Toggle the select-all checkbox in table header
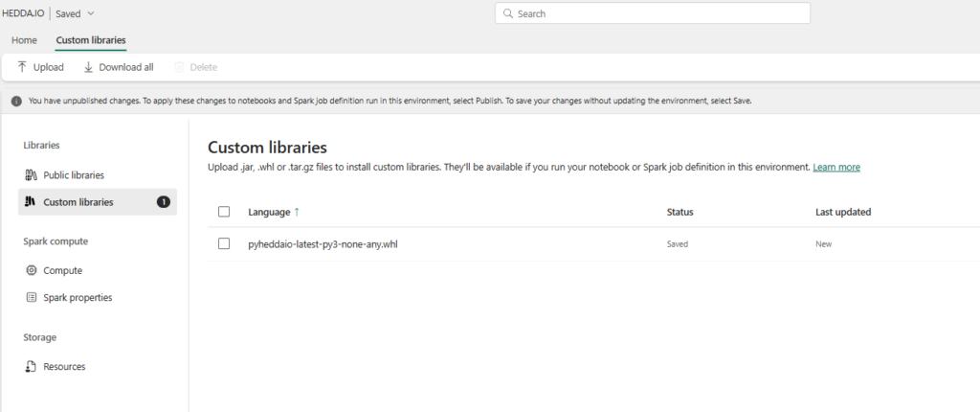This screenshot has height=412, width=980. [x=224, y=212]
